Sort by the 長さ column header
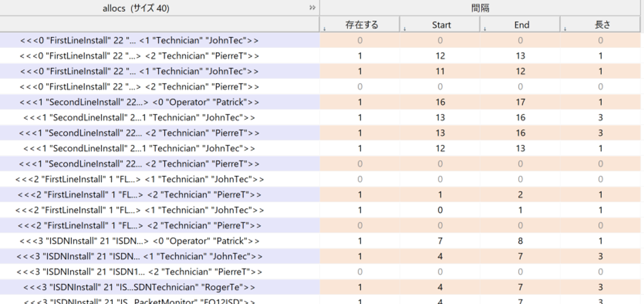 tap(600, 25)
